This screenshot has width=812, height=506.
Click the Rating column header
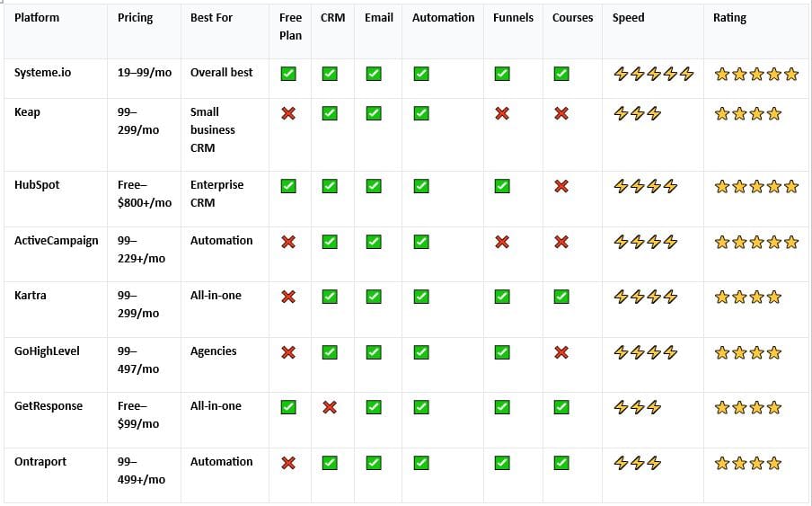729,18
